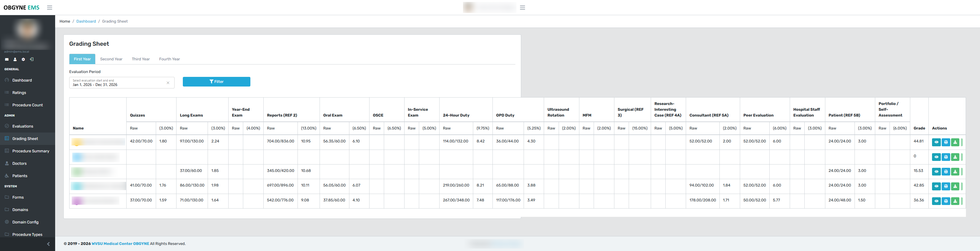This screenshot has width=980, height=251.
Task: Print the sheet for the 36.36 grade row
Action: pyautogui.click(x=946, y=201)
